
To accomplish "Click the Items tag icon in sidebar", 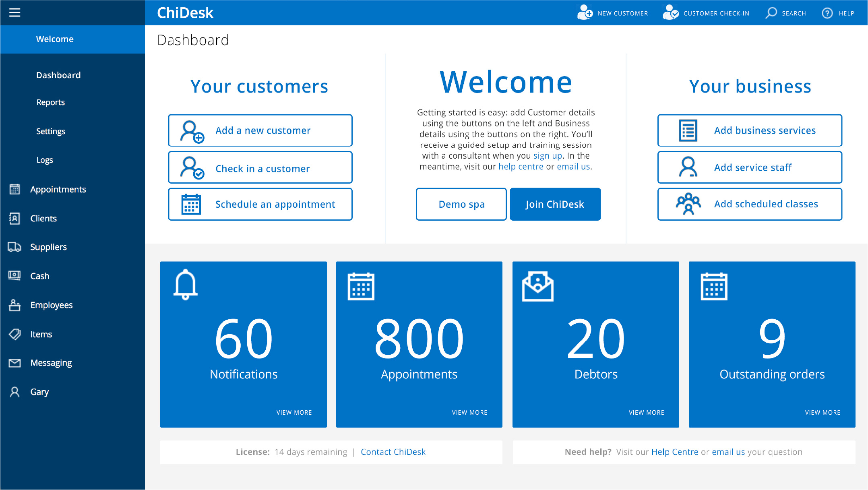I will pyautogui.click(x=14, y=334).
